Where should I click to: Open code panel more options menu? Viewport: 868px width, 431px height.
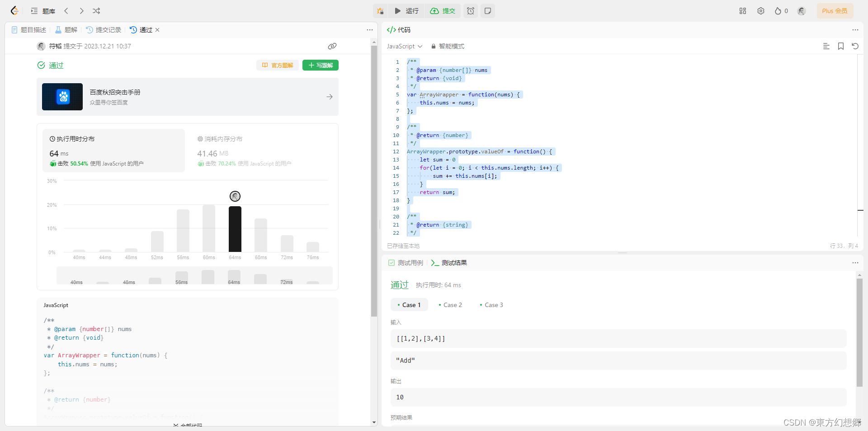click(x=855, y=30)
